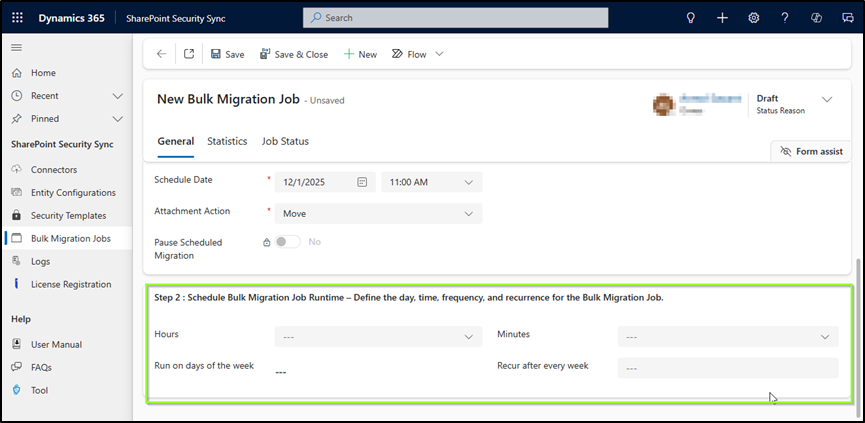The image size is (865, 423).
Task: Open the Hours dropdown
Action: coord(469,337)
